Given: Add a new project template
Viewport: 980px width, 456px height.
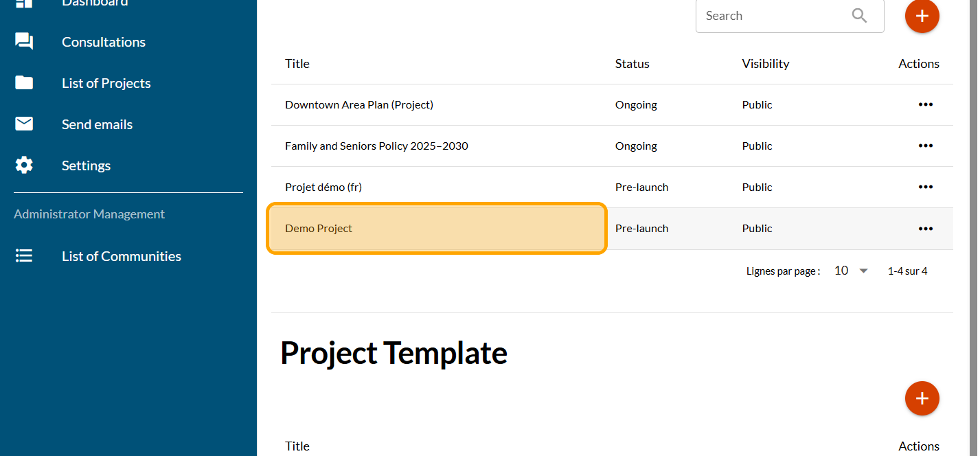Looking at the screenshot, I should 922,398.
